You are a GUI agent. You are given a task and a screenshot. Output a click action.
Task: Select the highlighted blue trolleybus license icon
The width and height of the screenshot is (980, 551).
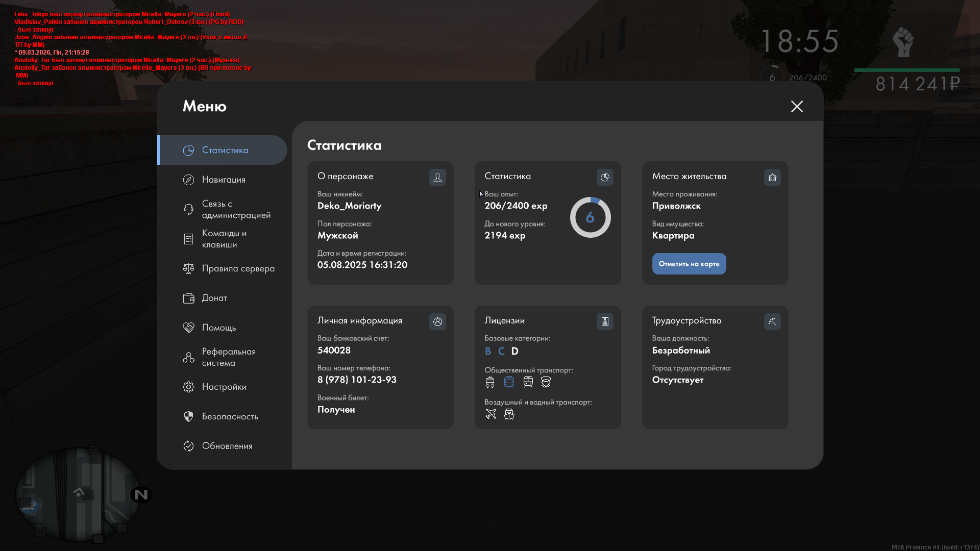[509, 382]
